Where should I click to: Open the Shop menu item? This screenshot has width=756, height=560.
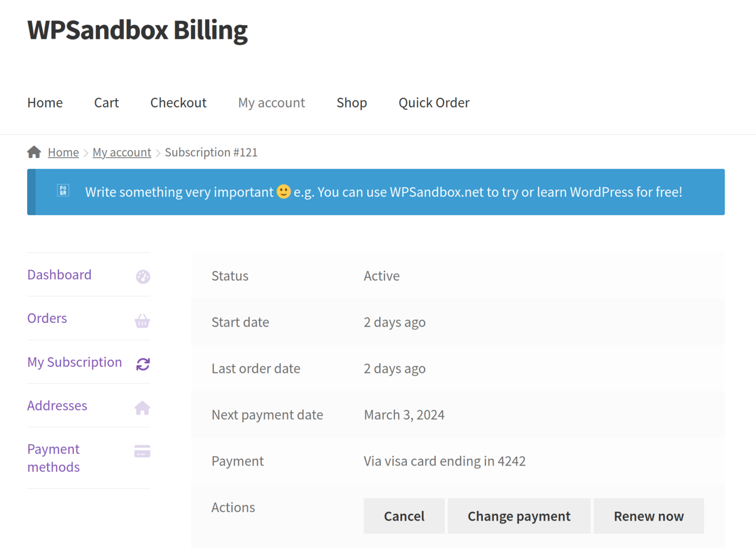coord(351,102)
